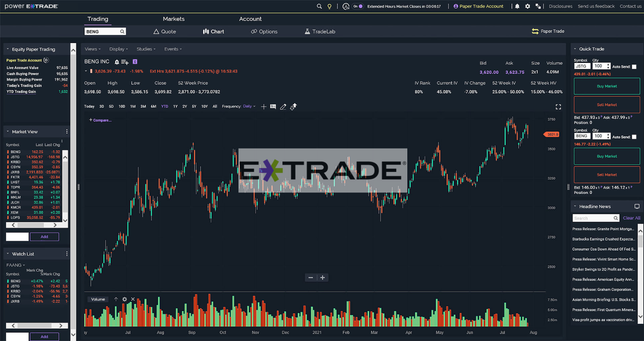Viewport: 644px width, 341px height.
Task: Click Send us feedback link
Action: [596, 6]
